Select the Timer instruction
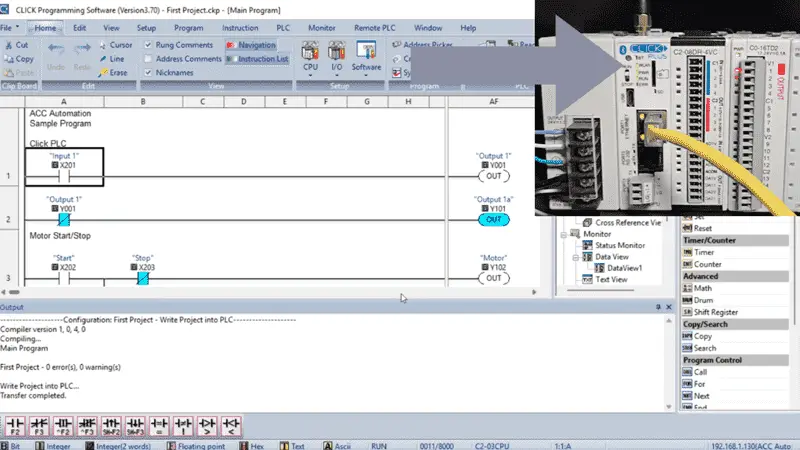800x450 pixels. point(698,252)
